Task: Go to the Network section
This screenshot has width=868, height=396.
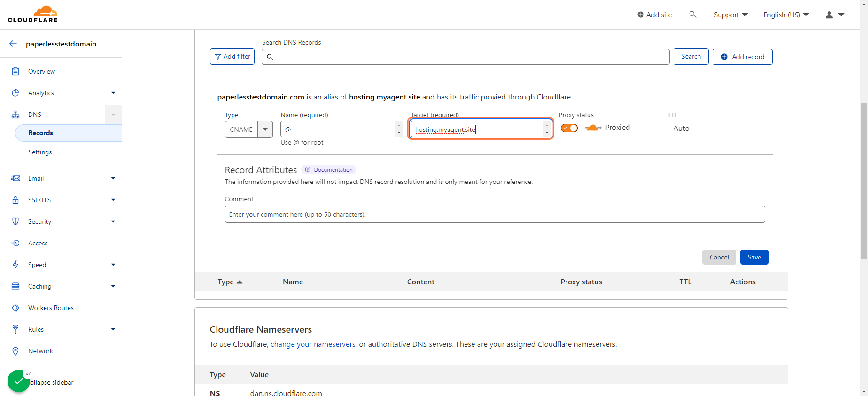Action: click(40, 351)
